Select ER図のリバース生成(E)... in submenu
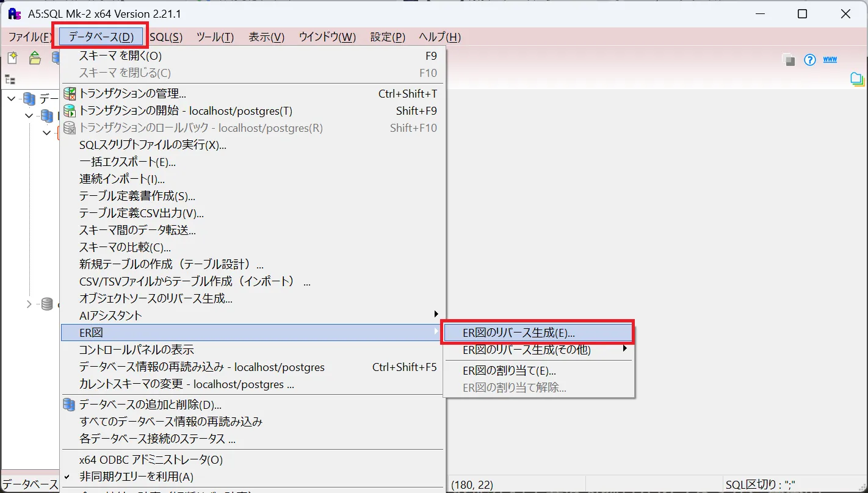The image size is (868, 493). 538,333
